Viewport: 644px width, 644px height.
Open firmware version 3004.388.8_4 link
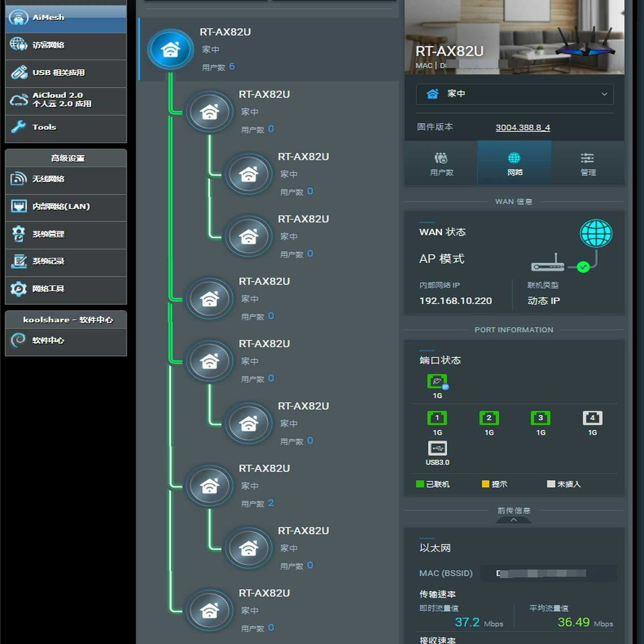pyautogui.click(x=522, y=127)
